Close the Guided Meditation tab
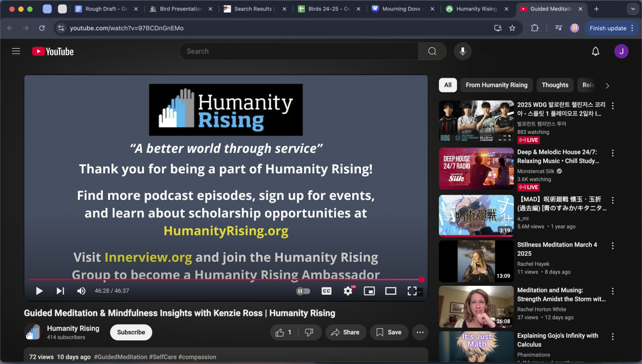The image size is (642, 364). (581, 9)
